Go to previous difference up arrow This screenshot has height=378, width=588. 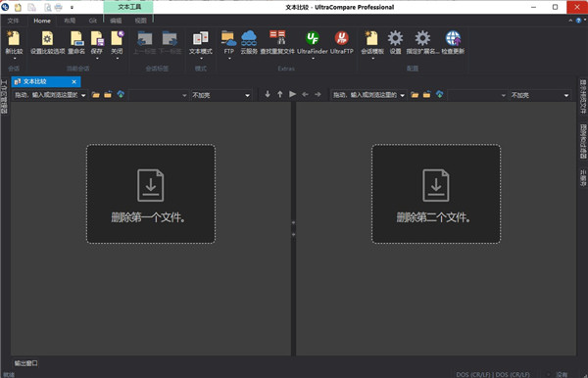coord(280,94)
